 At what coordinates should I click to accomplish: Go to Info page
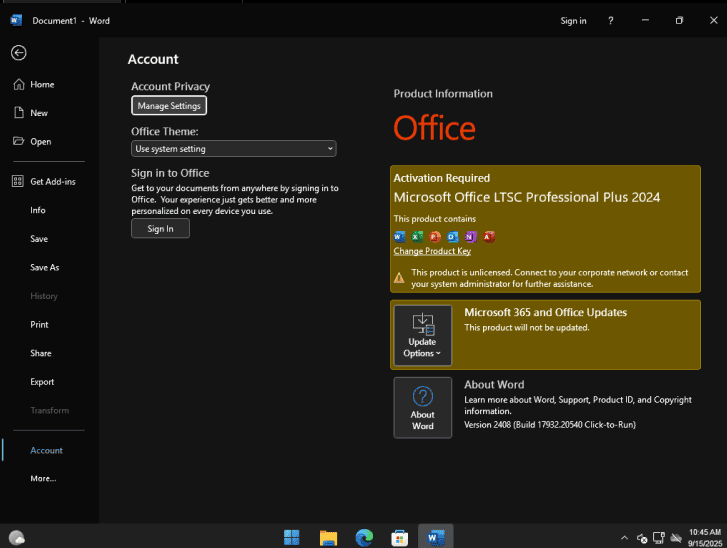38,210
